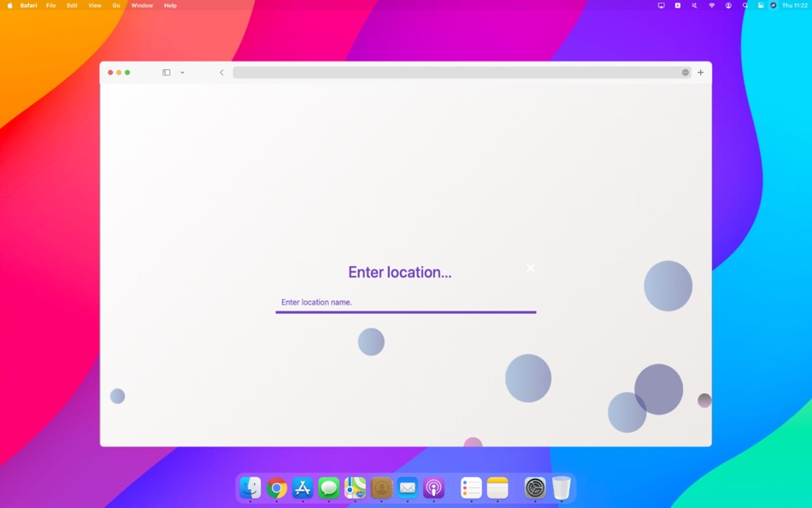
Task: Open Mail from the Dock
Action: click(408, 488)
